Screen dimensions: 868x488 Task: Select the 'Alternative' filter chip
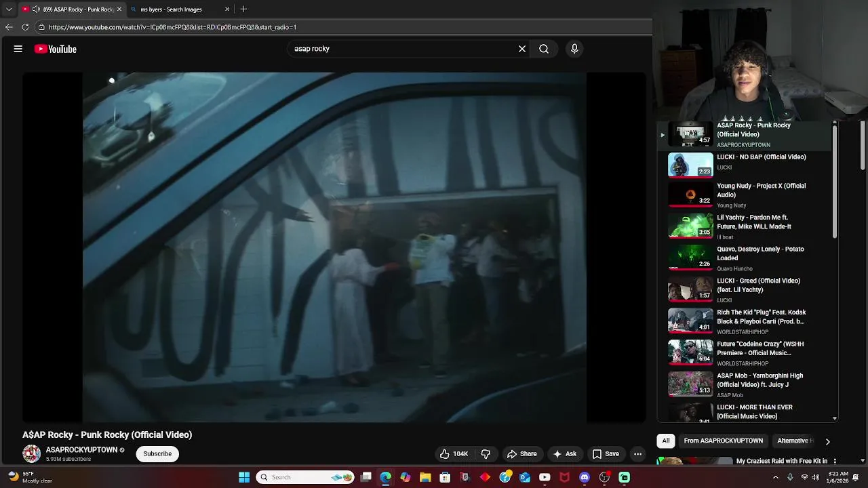point(793,441)
